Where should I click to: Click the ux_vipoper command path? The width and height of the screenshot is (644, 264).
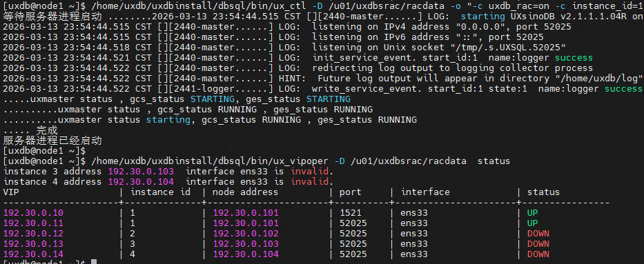(211, 161)
